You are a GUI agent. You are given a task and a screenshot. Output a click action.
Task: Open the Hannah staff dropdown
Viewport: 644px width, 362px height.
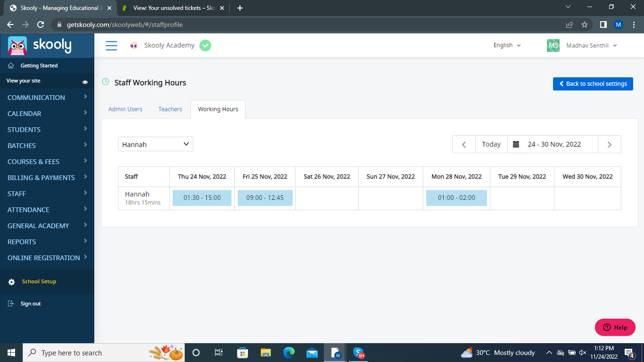coord(156,144)
